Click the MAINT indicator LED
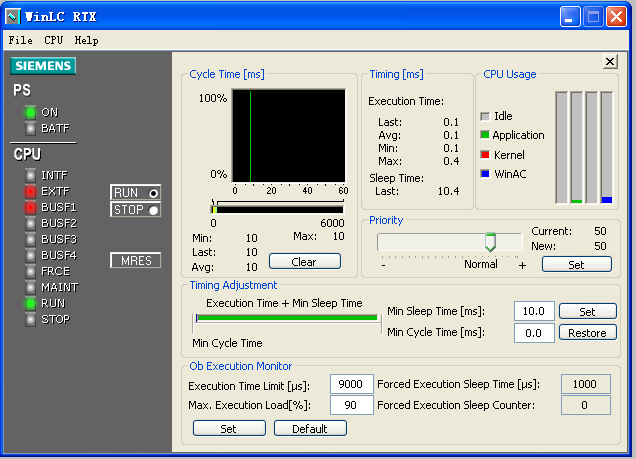 [30, 287]
